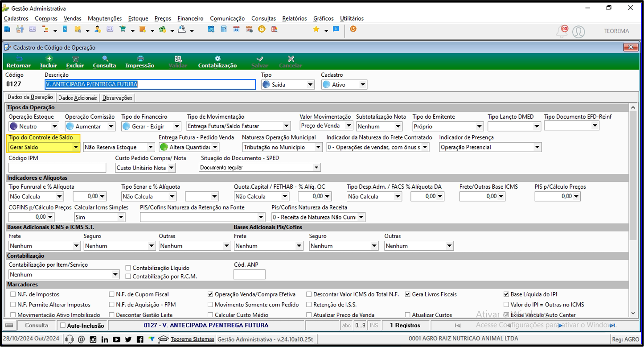Open Consulta with the magnifier icon
The image size is (644, 347).
(105, 58)
